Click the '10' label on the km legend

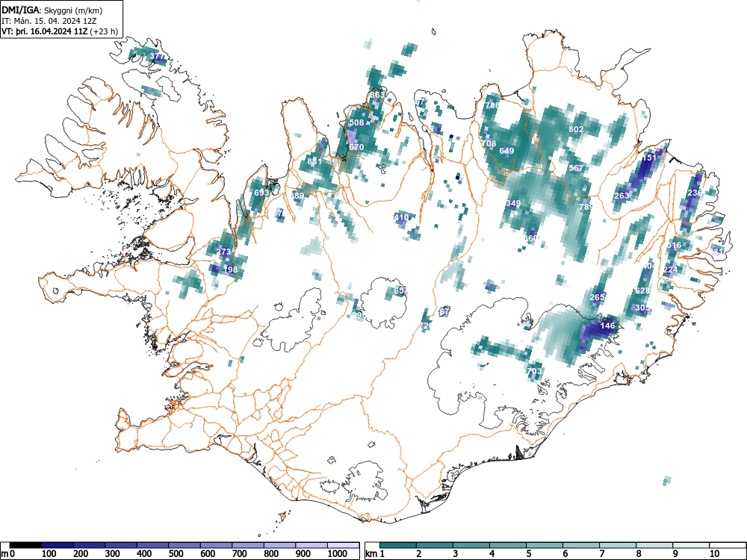click(x=714, y=554)
